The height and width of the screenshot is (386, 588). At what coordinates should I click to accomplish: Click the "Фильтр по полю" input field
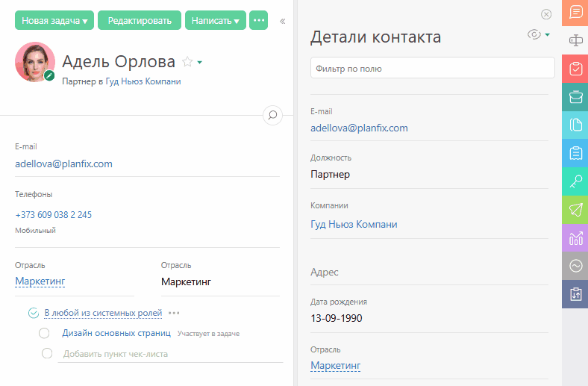(x=432, y=68)
